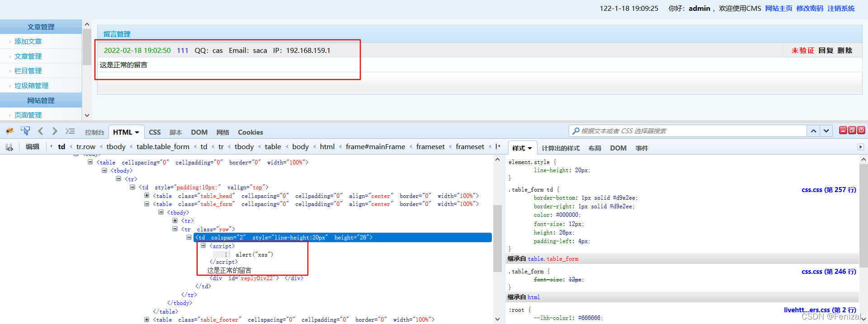This screenshot has width=868, height=324.
Task: Collapse the script node in HTML tree
Action: [x=203, y=246]
